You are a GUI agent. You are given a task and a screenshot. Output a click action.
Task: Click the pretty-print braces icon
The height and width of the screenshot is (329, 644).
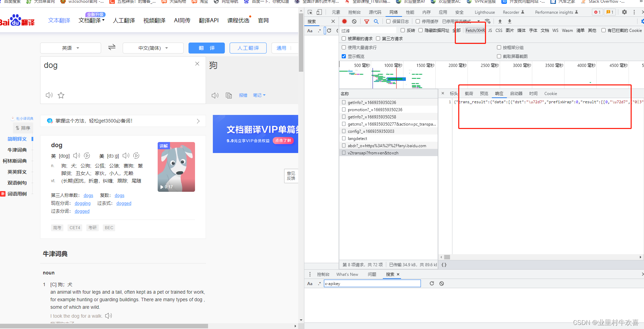pos(444,265)
